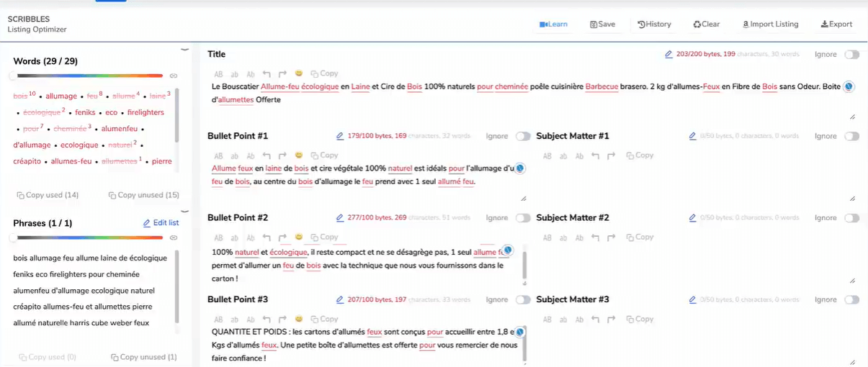
Task: Redo edit in Bullet Point #1
Action: (x=282, y=156)
